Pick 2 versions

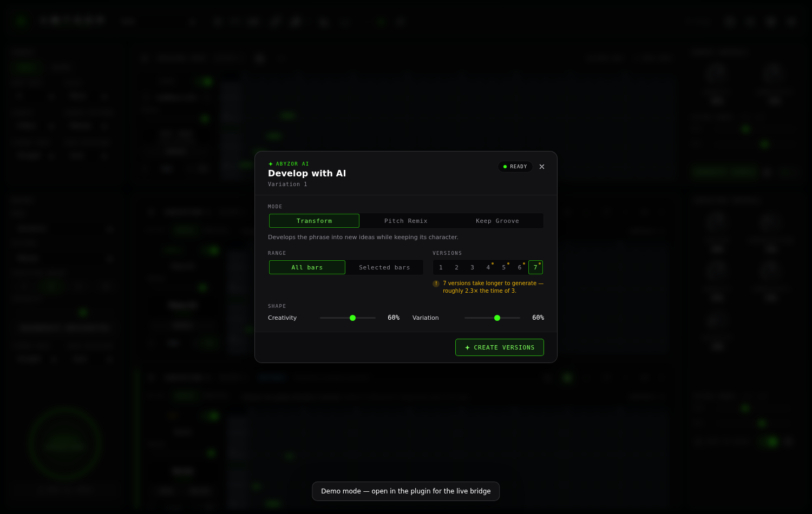pos(457,267)
